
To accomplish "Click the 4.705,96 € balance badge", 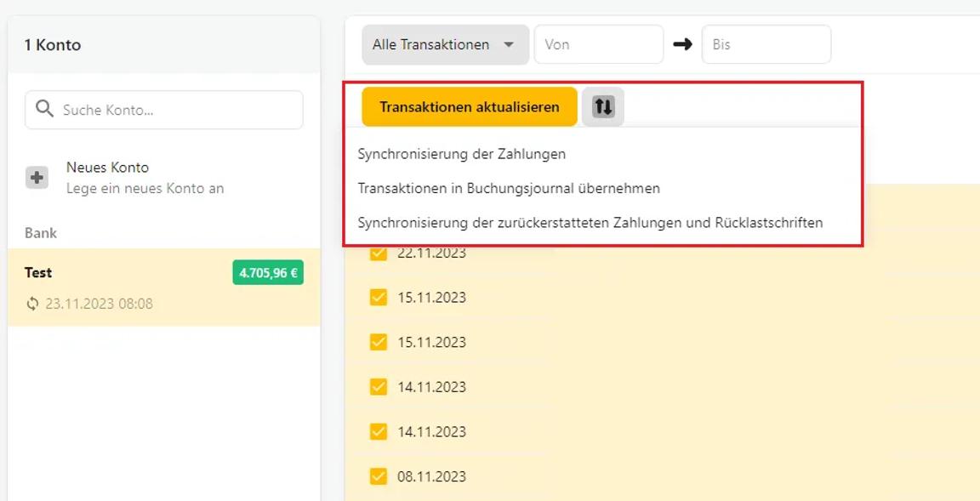I will 268,272.
